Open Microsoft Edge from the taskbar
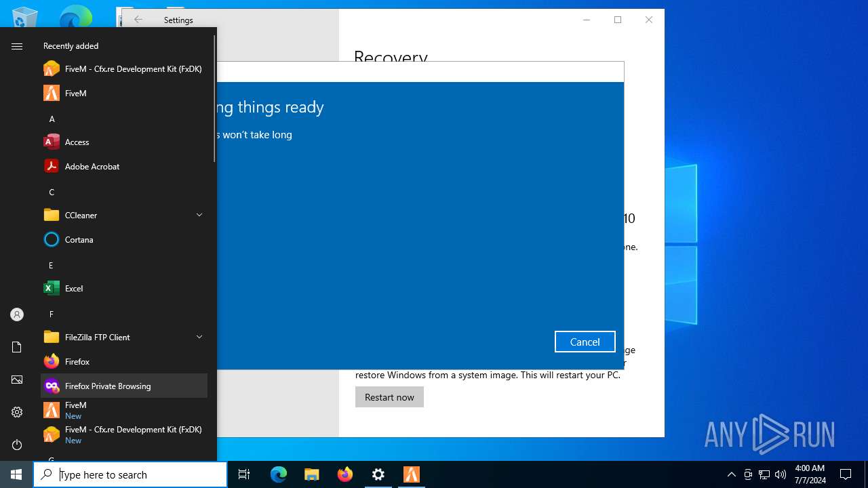The height and width of the screenshot is (488, 868). (279, 474)
